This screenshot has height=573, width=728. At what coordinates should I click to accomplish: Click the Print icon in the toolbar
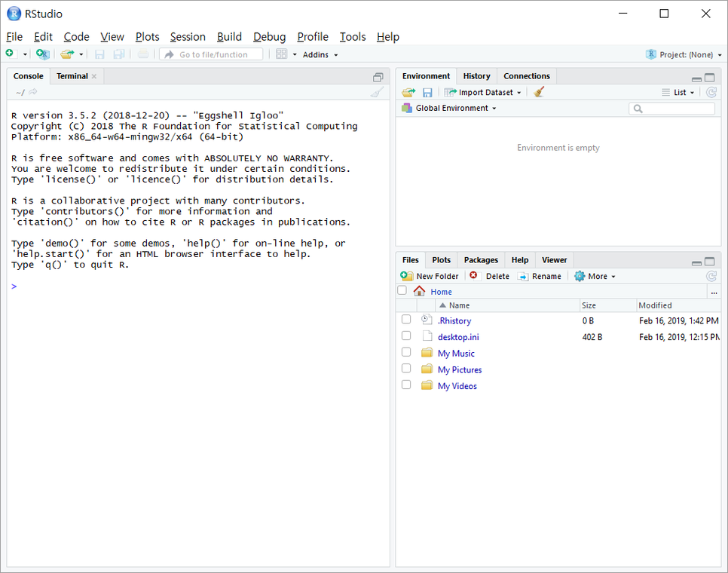pyautogui.click(x=143, y=54)
